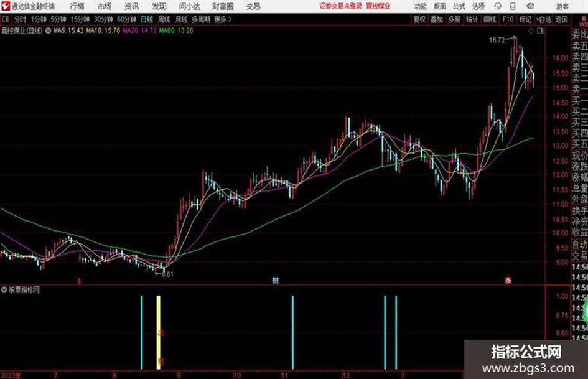Select the 周线 weekly period tab
Screen dimensions: 588x379
(x=164, y=19)
